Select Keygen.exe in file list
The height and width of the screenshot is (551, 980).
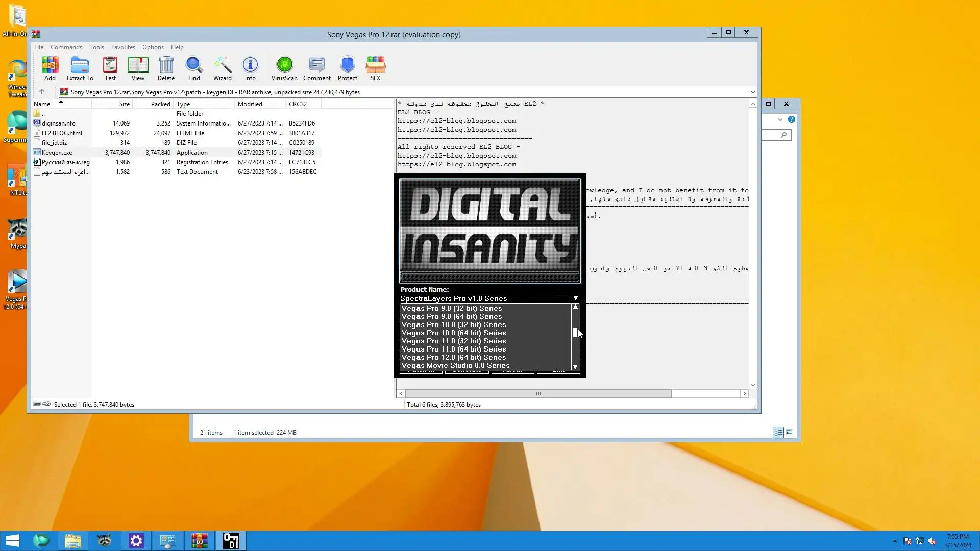tap(57, 153)
